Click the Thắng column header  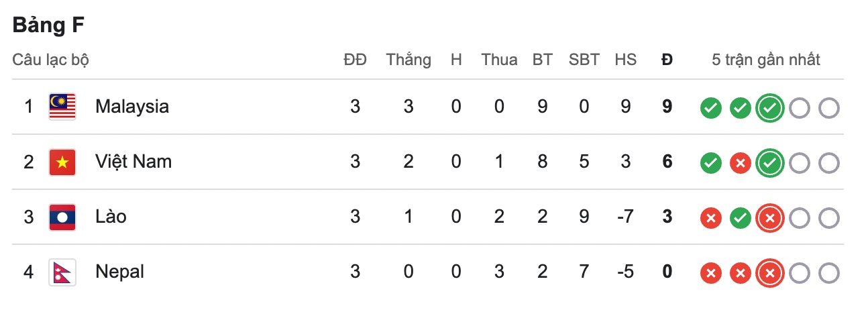tap(408, 60)
